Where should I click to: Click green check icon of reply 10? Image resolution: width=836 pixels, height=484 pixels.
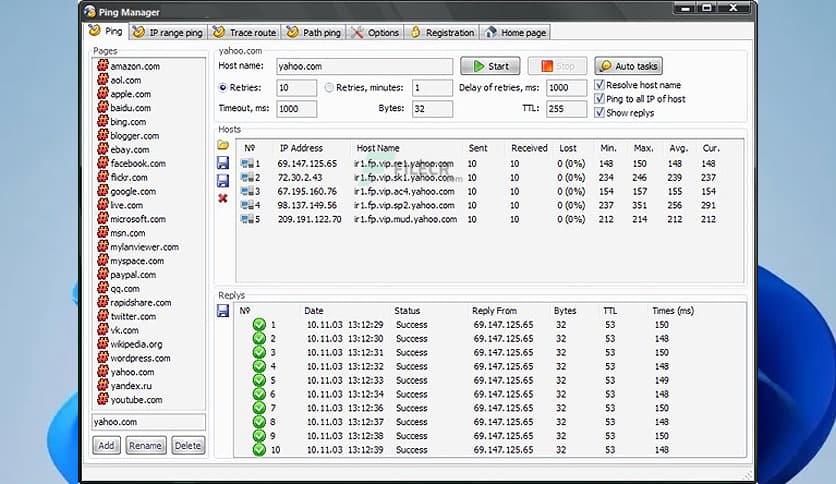coord(259,450)
